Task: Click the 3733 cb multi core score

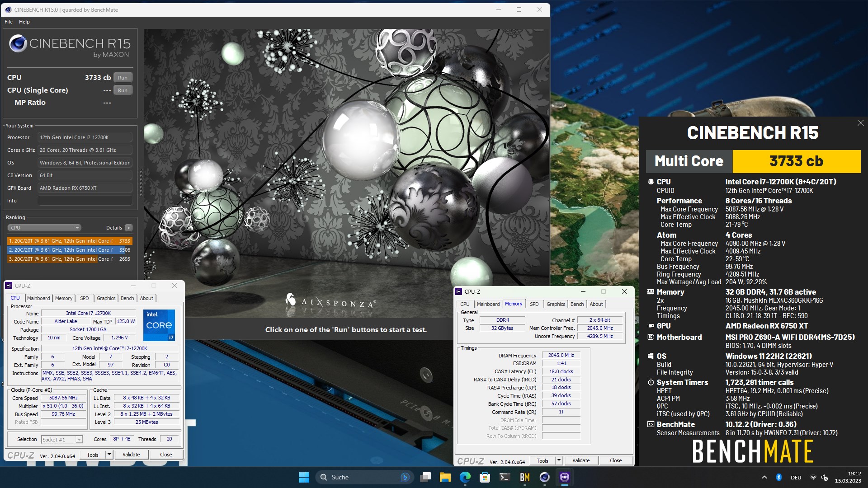Action: click(x=796, y=161)
